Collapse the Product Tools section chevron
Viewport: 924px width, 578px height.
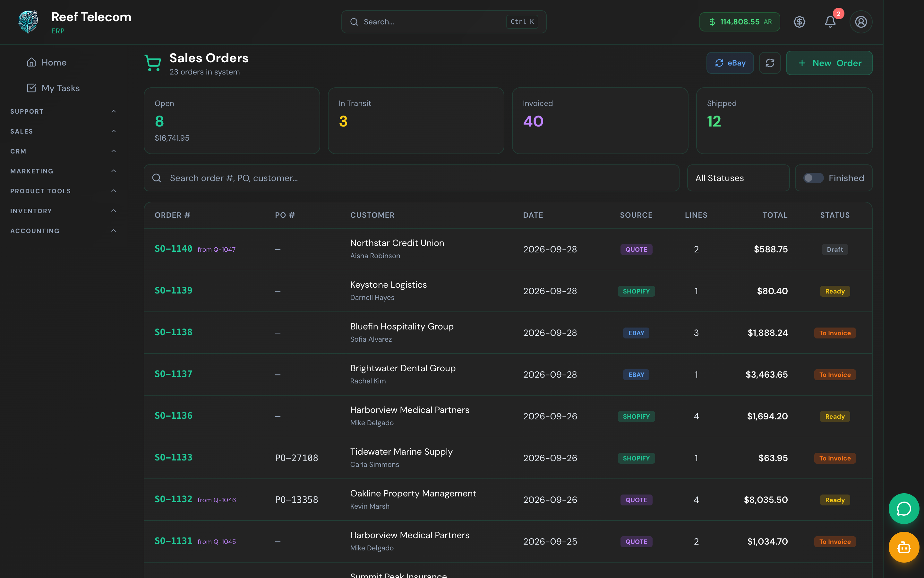coord(113,191)
